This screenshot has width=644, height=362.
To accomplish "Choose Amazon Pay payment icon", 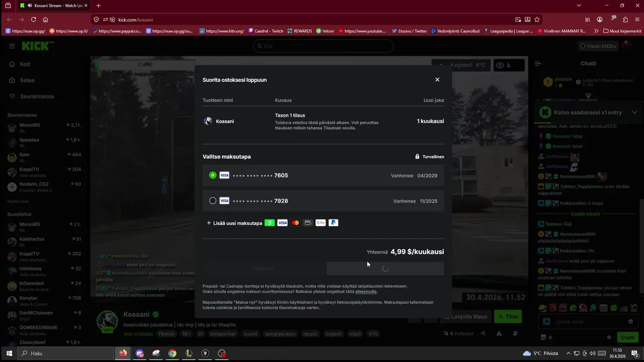I will [x=308, y=223].
